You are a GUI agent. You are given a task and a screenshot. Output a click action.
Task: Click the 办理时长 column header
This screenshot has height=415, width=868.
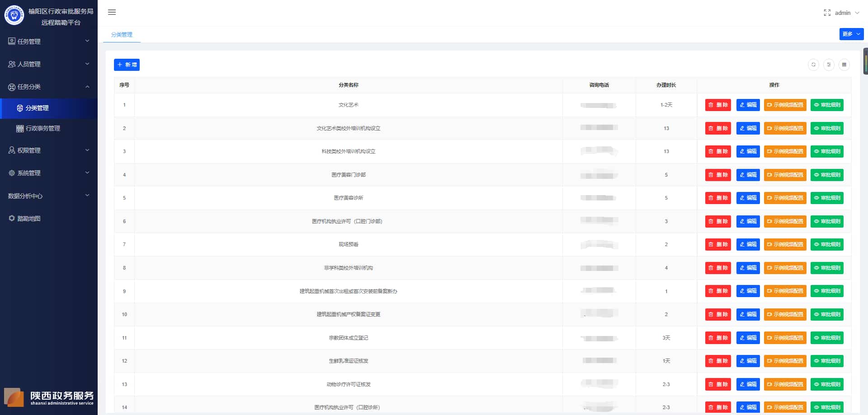click(x=666, y=85)
